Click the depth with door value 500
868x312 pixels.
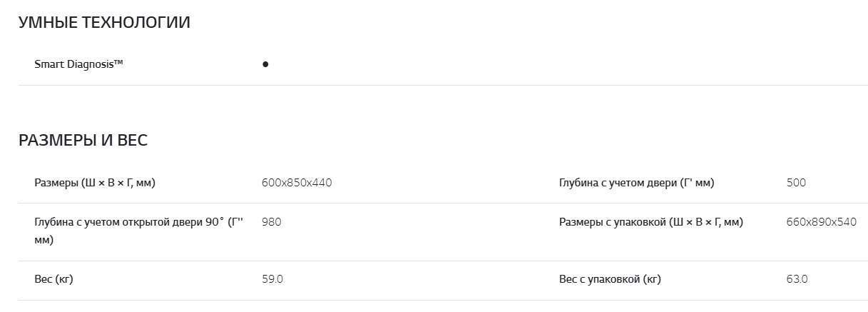796,183
